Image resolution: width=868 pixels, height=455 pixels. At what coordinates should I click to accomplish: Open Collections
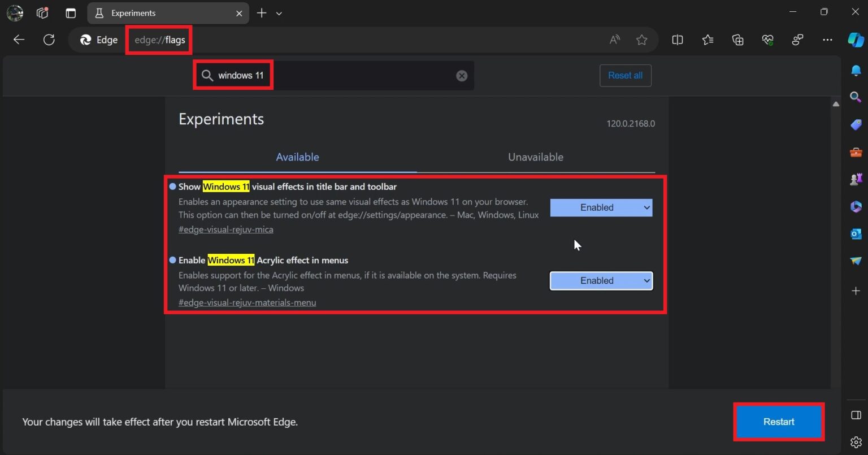point(737,40)
